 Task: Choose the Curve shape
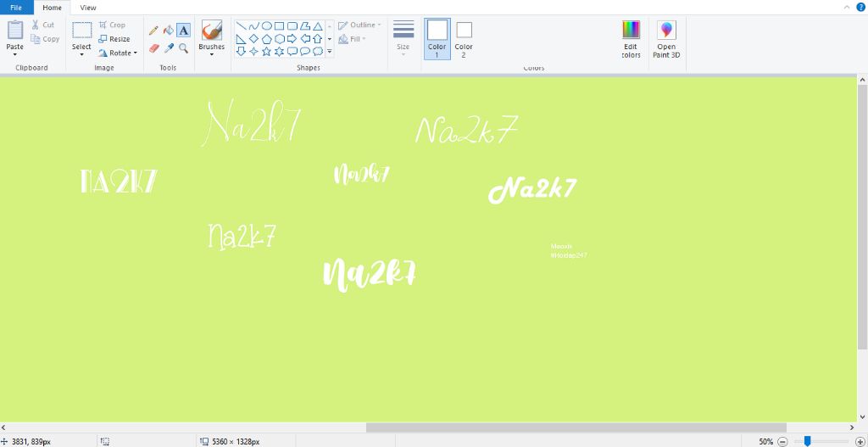[253, 26]
